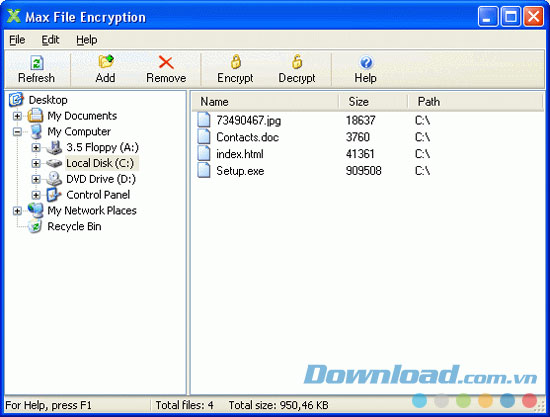Click the My Computer icon
Viewport: 550px width, 417px height.
[36, 132]
